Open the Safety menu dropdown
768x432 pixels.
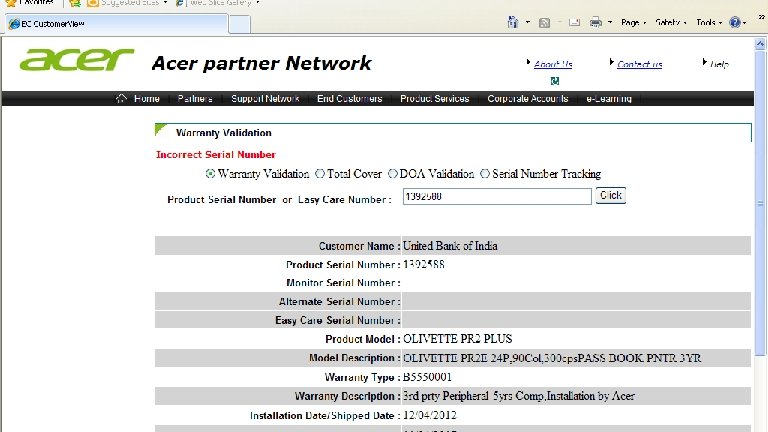671,23
